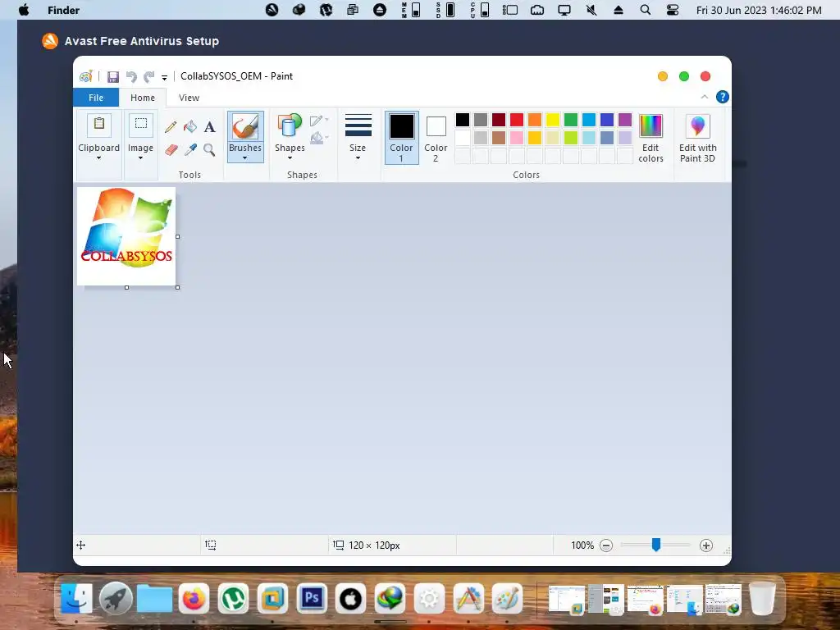The height and width of the screenshot is (630, 840).
Task: Expand the Clipboard dropdown arrow
Action: 98,158
